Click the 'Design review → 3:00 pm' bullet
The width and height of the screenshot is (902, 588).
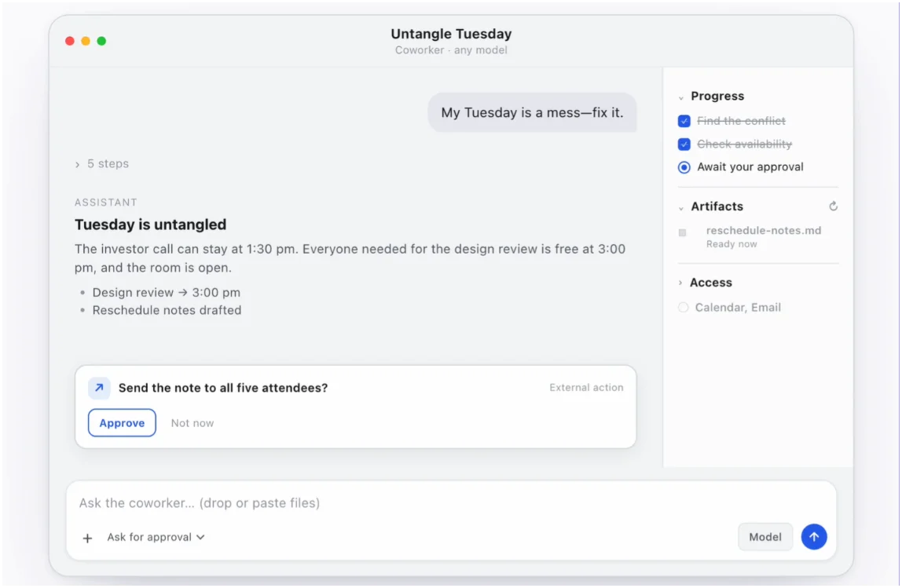167,293
